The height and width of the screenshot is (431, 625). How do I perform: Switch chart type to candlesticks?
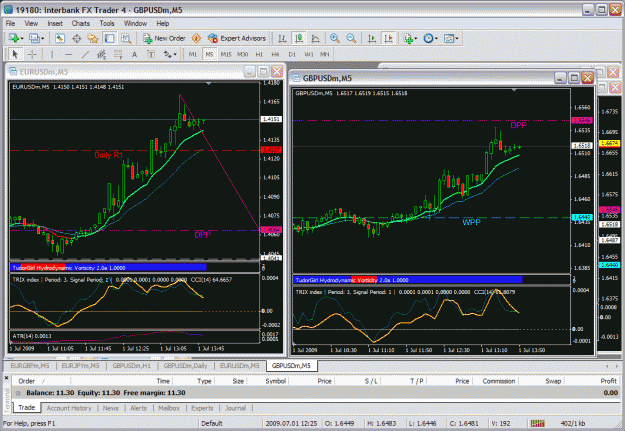click(299, 38)
